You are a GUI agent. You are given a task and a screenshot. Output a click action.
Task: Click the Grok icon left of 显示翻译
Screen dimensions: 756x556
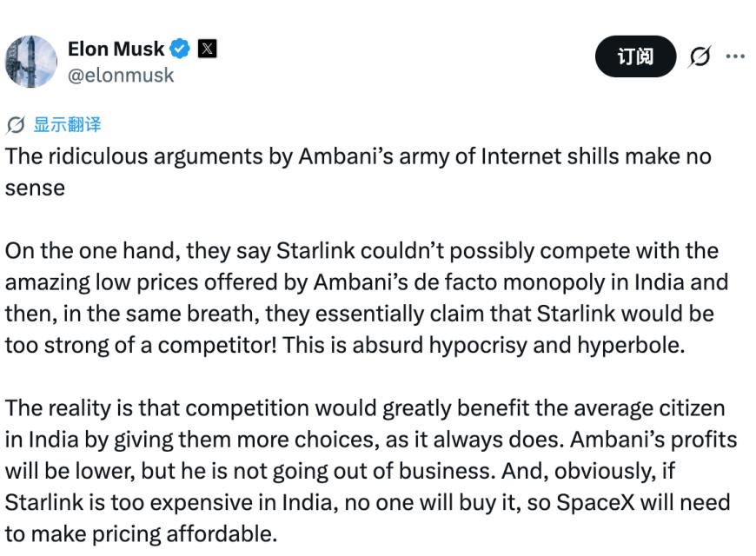click(16, 125)
